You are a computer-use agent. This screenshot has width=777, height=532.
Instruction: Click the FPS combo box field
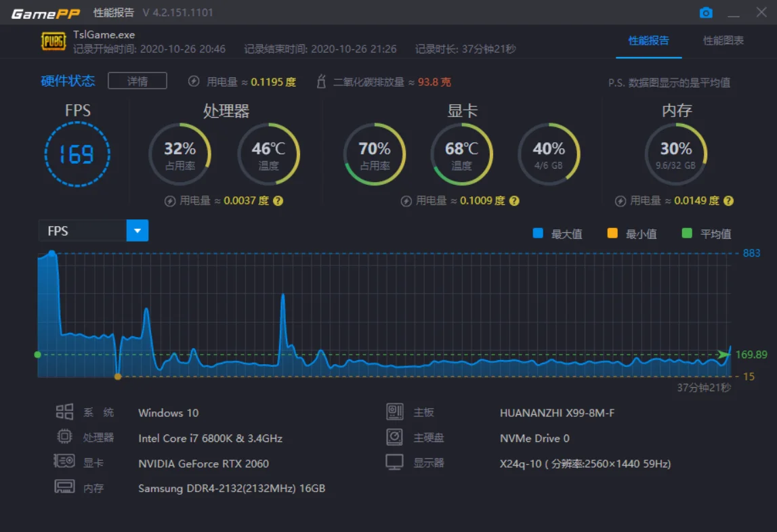pyautogui.click(x=93, y=231)
